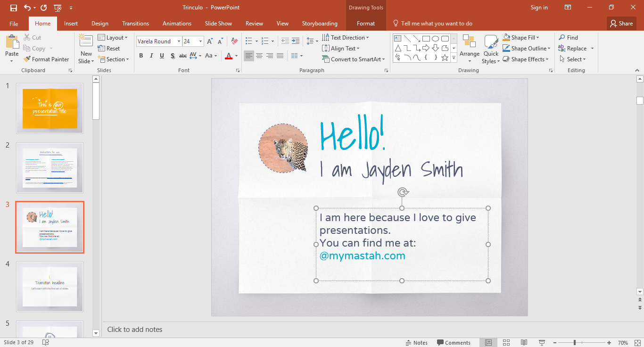
Task: Select the Convert to SmartArt tool
Action: pyautogui.click(x=354, y=59)
